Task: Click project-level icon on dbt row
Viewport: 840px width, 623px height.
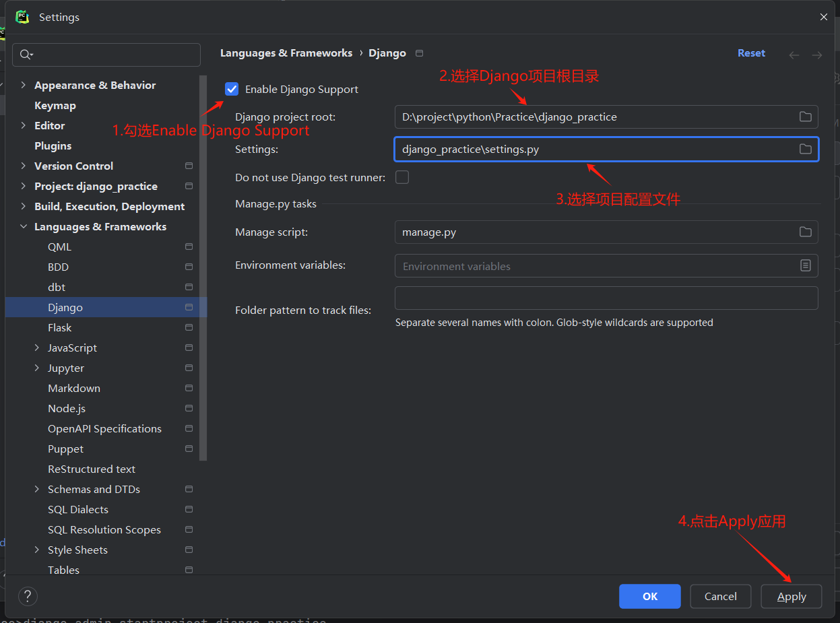Action: click(189, 287)
